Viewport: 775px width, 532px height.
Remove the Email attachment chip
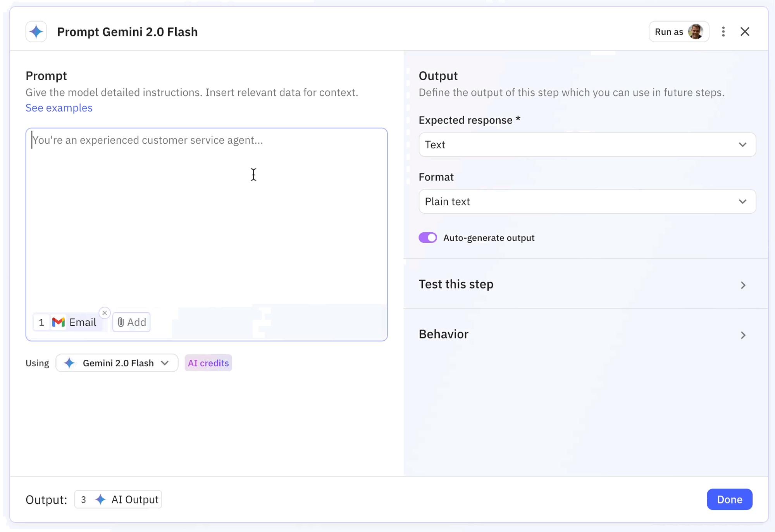105,313
